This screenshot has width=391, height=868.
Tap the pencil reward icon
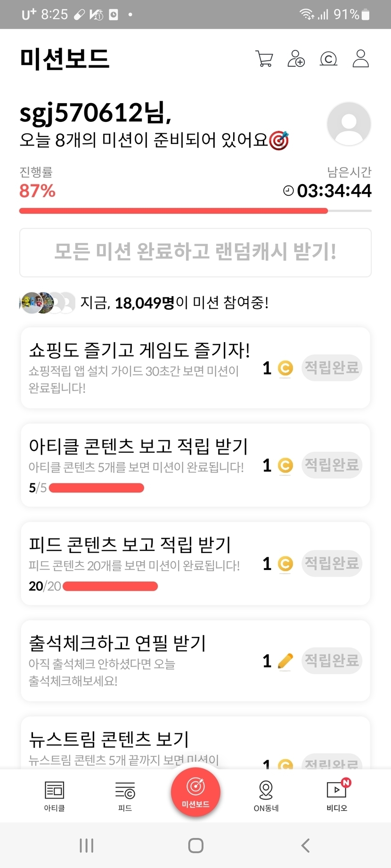[x=285, y=661]
